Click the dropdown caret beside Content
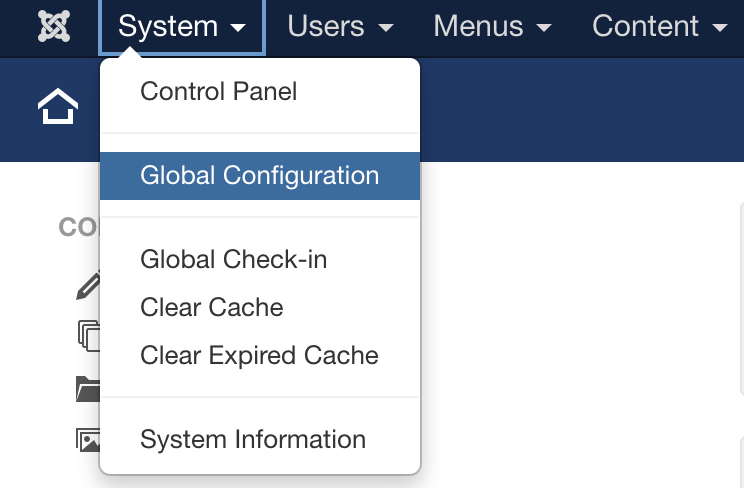The height and width of the screenshot is (488, 744). [719, 29]
